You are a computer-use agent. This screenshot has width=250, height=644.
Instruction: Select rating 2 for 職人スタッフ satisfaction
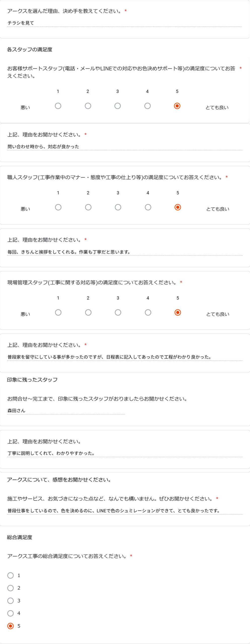coord(88,207)
